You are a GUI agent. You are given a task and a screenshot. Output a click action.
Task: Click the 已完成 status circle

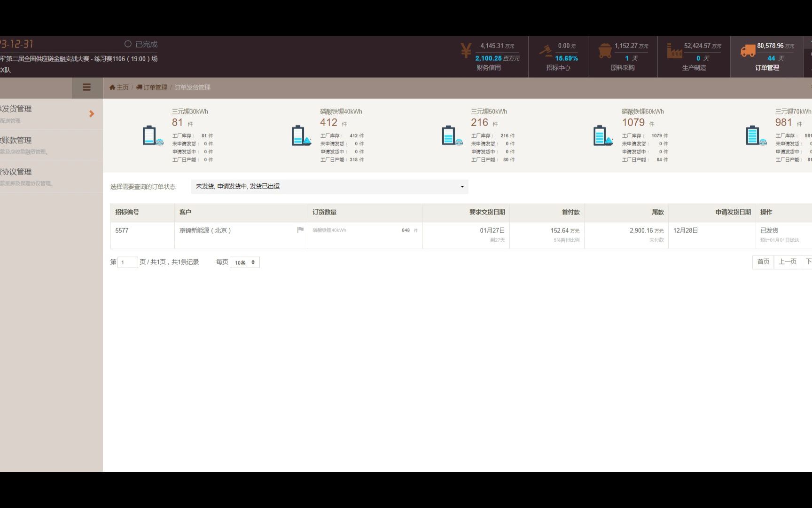coord(128,44)
